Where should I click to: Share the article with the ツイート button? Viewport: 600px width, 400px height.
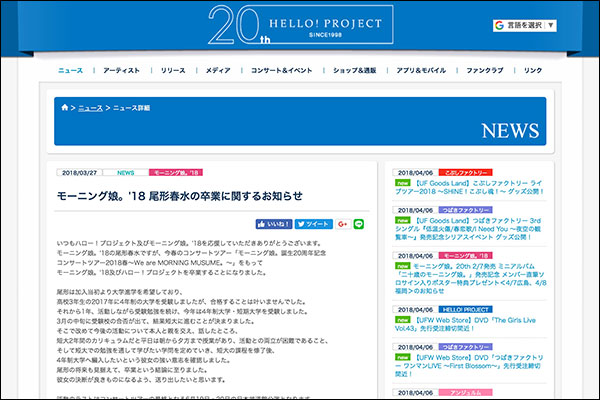pyautogui.click(x=313, y=224)
